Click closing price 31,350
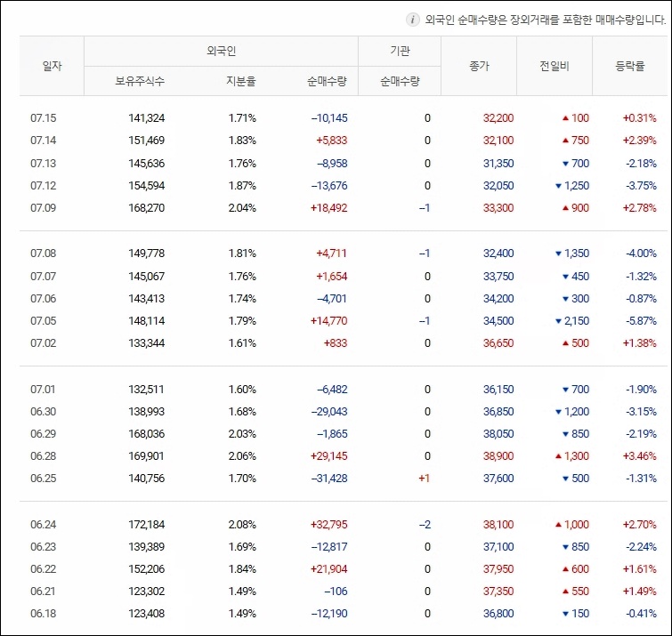Viewport: 672px width, 636px height. click(498, 164)
